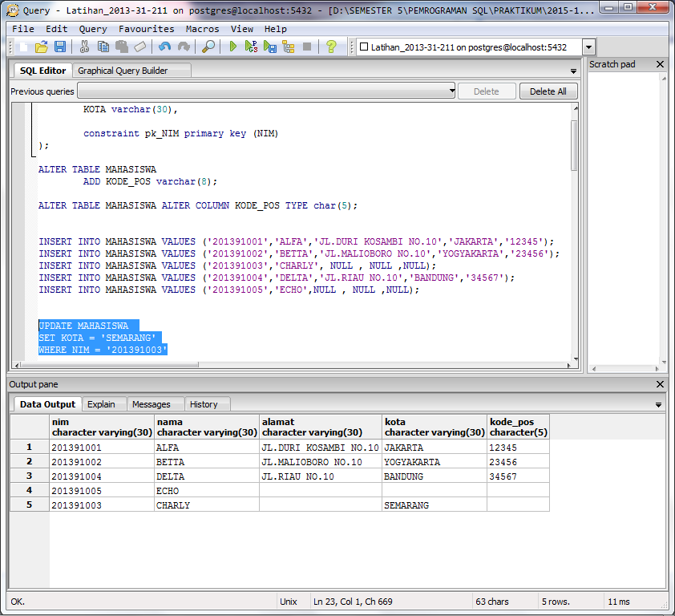Image resolution: width=675 pixels, height=616 pixels.
Task: Open the Help question mark icon
Action: point(330,46)
